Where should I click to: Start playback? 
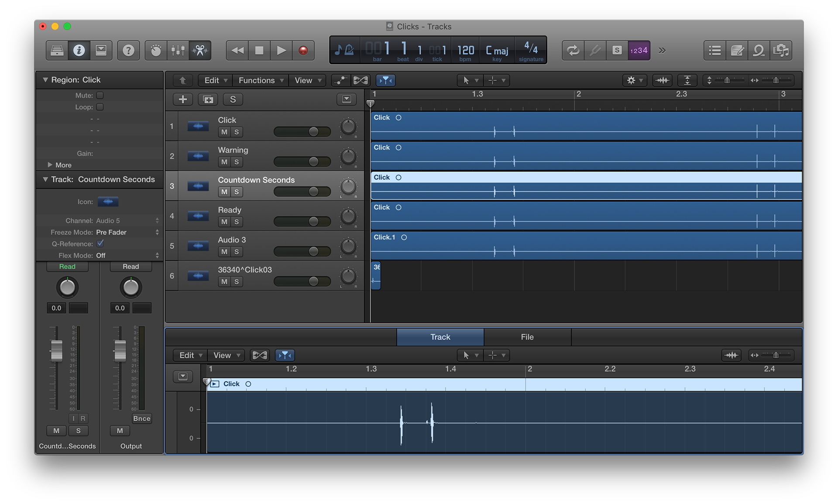[x=282, y=51]
